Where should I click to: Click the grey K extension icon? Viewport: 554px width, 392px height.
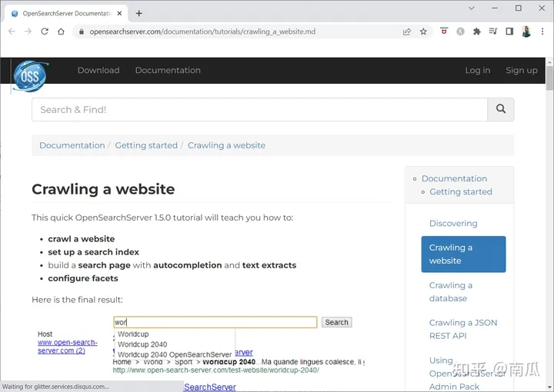tap(460, 32)
